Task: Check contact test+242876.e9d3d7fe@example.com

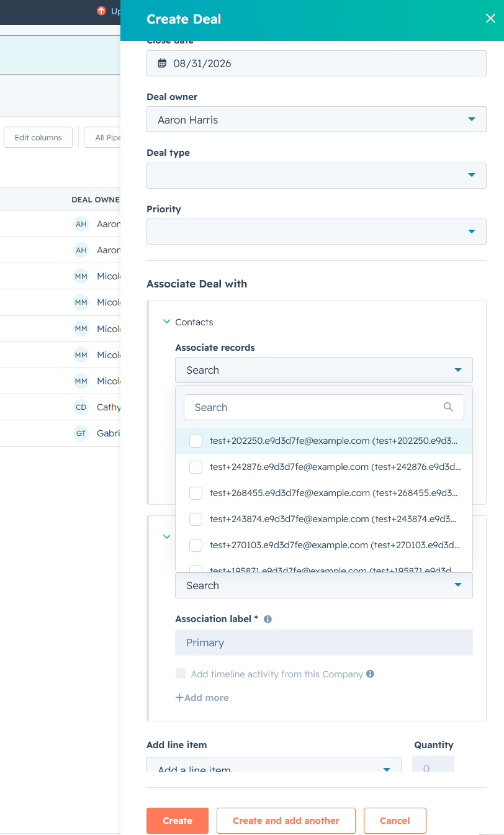Action: (196, 467)
